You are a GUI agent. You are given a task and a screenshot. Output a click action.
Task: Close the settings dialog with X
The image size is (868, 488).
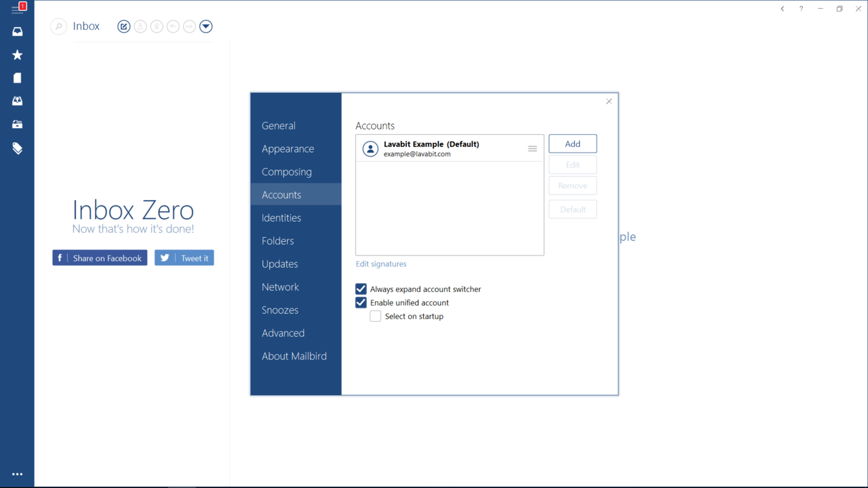pos(609,101)
